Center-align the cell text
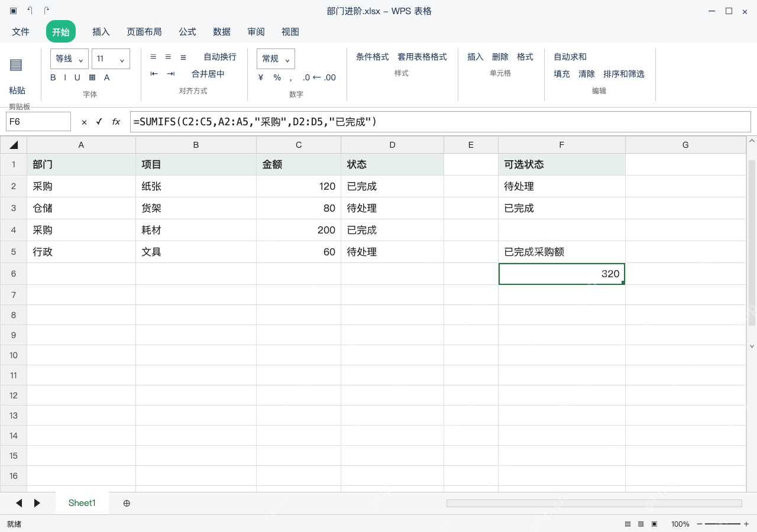Image resolution: width=757 pixels, height=532 pixels. [168, 57]
